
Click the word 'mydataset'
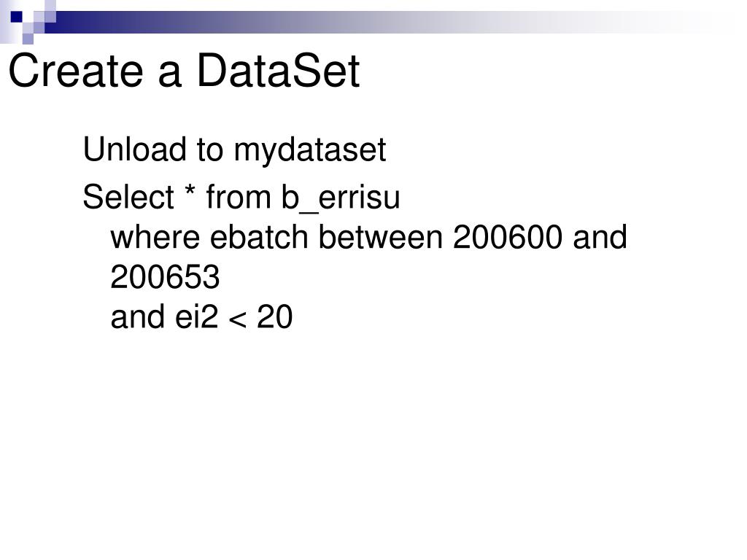pos(309,150)
